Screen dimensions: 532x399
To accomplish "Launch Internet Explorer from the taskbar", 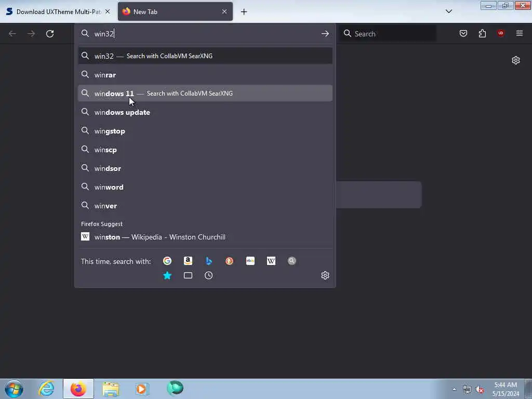I will [46, 389].
